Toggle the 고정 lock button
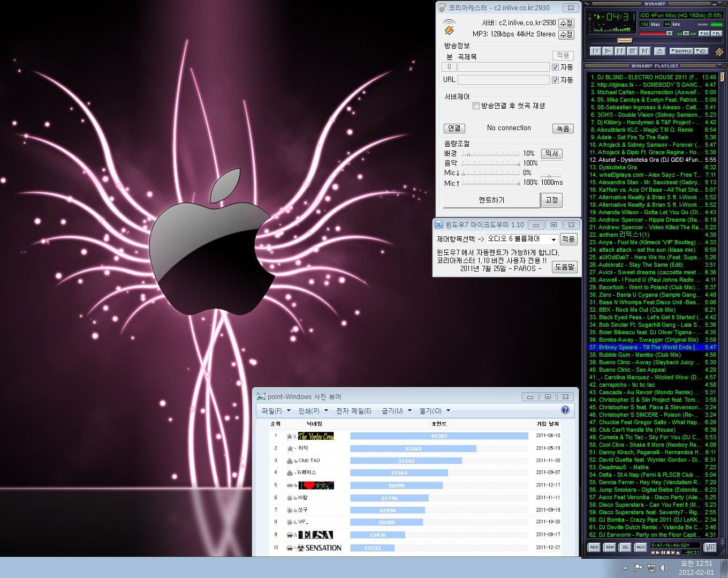 (552, 200)
